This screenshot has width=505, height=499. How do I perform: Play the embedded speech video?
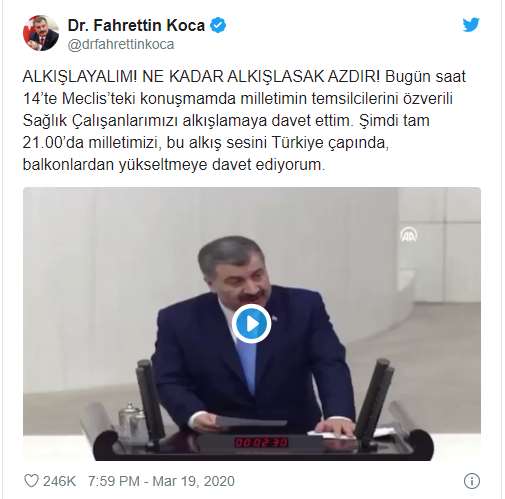[x=252, y=324]
